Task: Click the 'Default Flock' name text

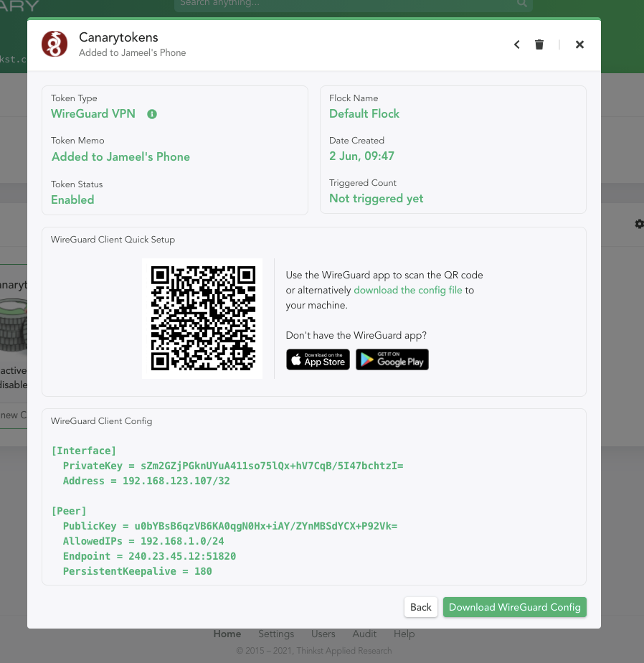Action: tap(364, 114)
